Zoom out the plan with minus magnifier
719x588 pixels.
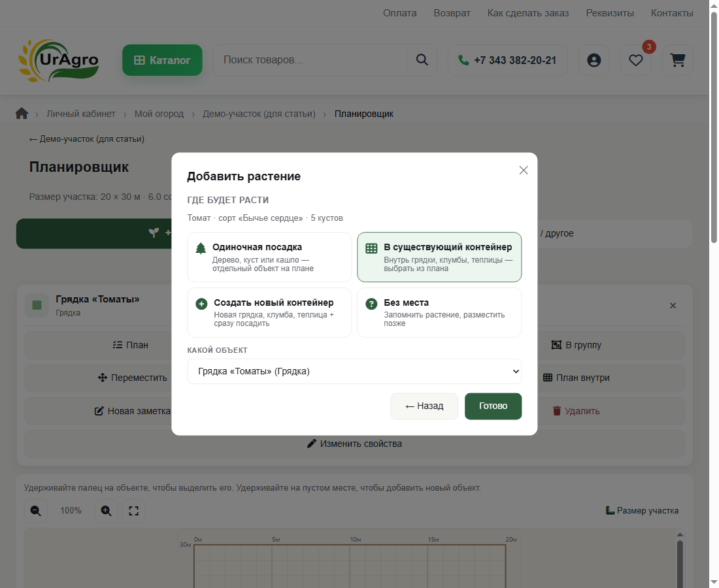(x=36, y=510)
